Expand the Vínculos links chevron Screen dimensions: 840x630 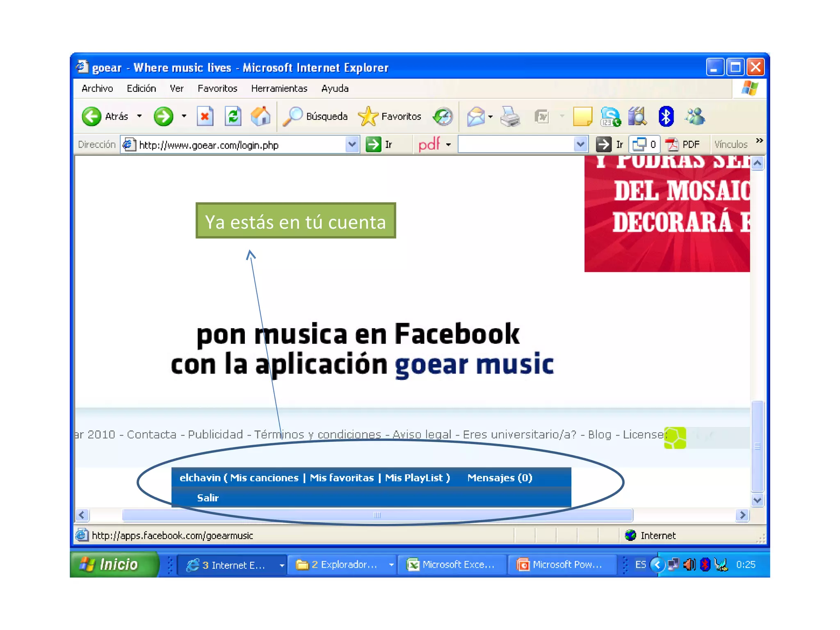click(760, 141)
